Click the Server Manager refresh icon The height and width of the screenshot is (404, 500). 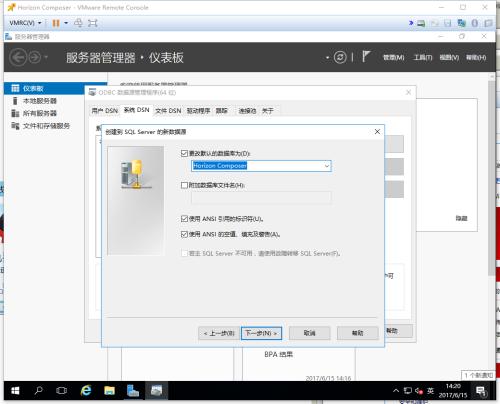click(x=340, y=57)
